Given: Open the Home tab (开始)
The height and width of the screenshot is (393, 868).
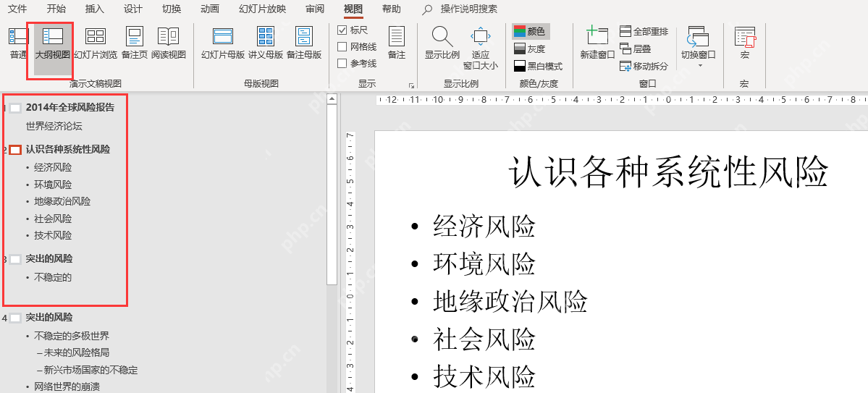Looking at the screenshot, I should [x=56, y=9].
